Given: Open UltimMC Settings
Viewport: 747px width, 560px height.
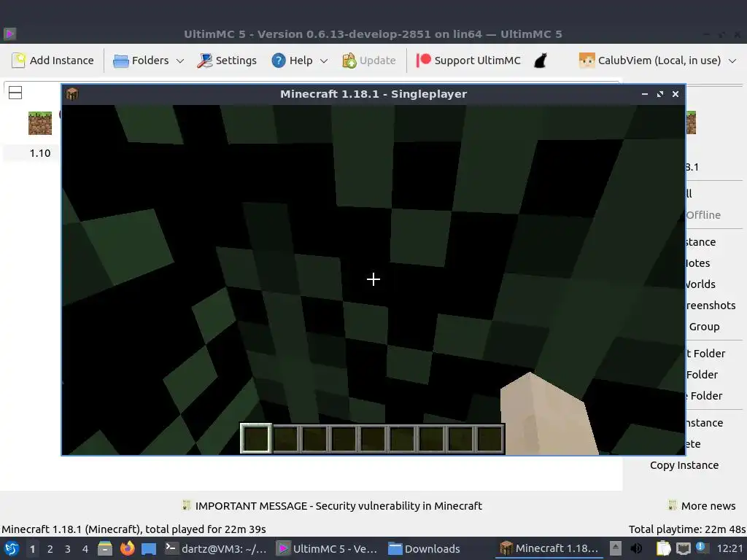Looking at the screenshot, I should 227,61.
